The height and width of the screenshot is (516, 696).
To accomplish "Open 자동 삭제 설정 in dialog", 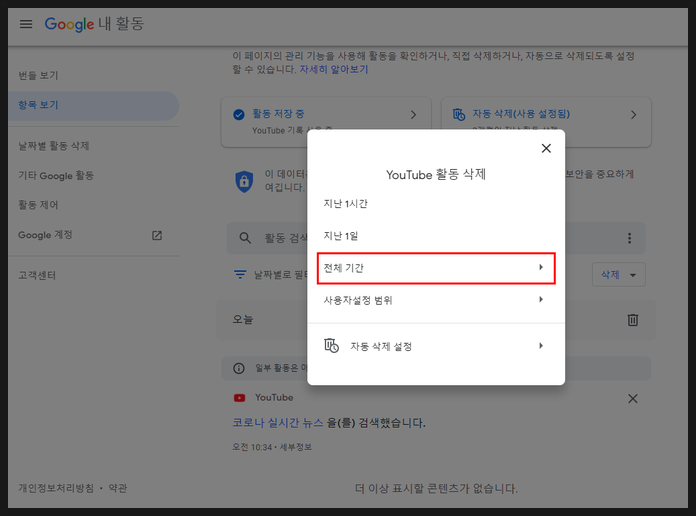I will 436,346.
